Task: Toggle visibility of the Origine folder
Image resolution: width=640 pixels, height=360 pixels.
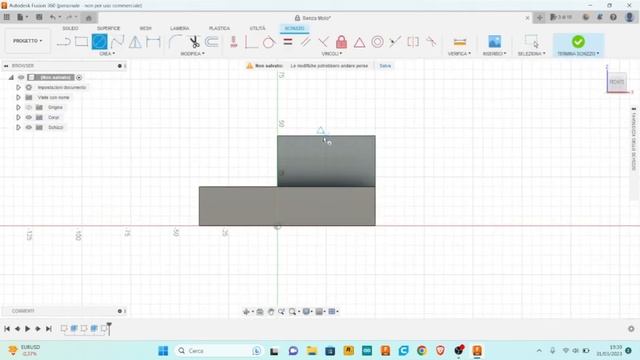Action: tap(29, 107)
